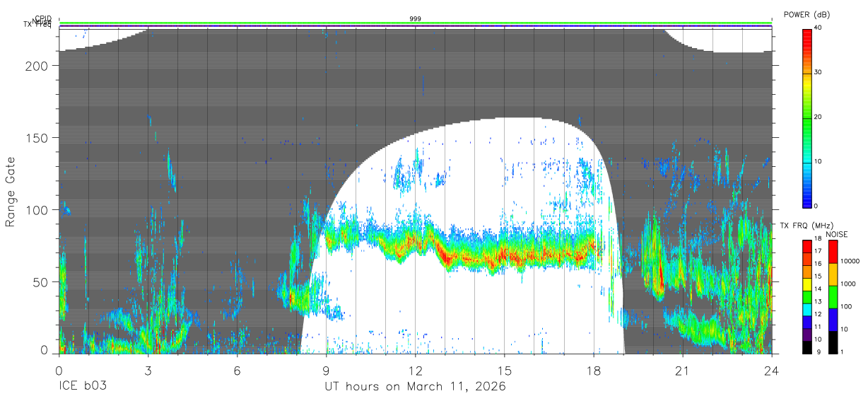The image size is (868, 401).
Task: Pick the amber swatch in the NOISE legend
Action: [833, 274]
